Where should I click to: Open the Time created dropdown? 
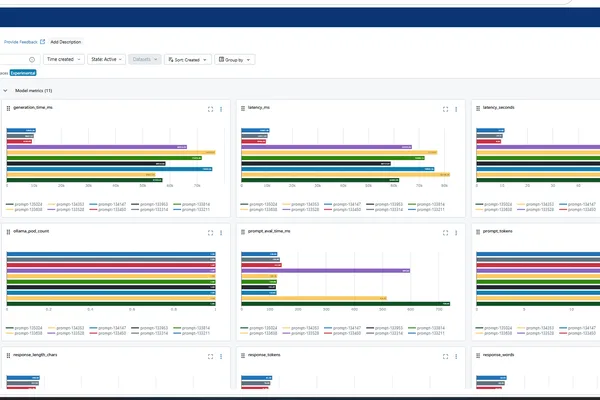64,59
